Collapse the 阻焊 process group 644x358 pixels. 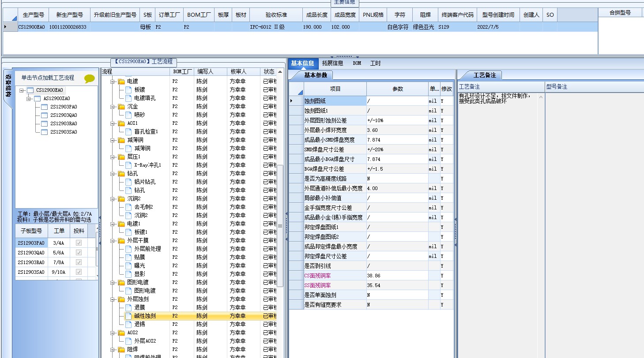[113, 350]
